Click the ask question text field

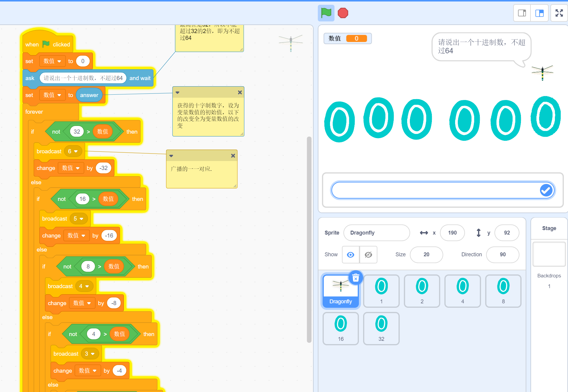coord(83,78)
